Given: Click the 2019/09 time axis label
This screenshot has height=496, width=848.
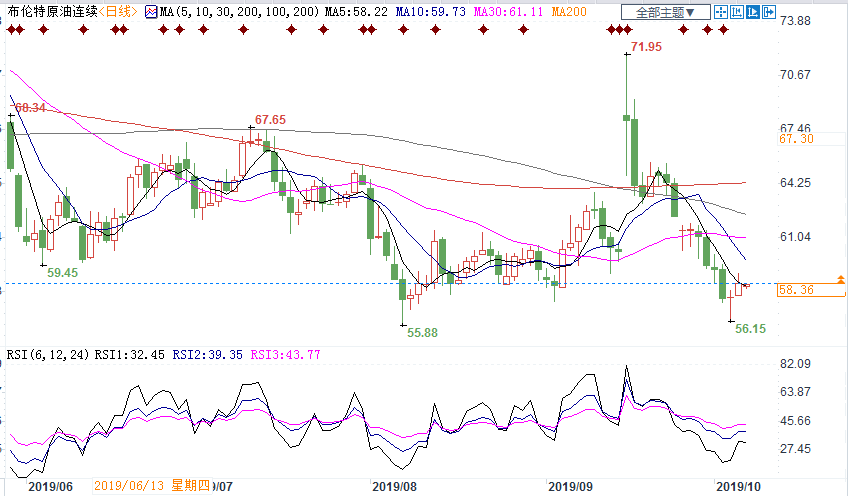Looking at the screenshot, I should (571, 486).
